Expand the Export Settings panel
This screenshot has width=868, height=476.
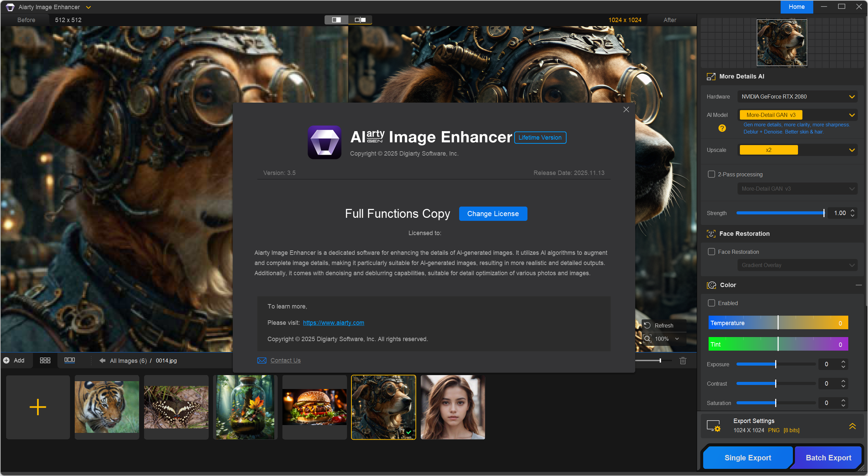click(852, 426)
